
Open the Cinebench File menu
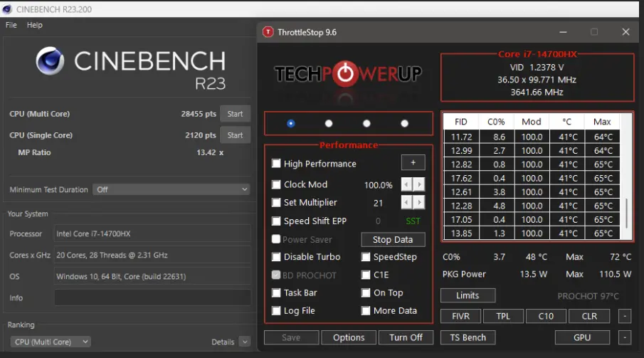pos(11,25)
